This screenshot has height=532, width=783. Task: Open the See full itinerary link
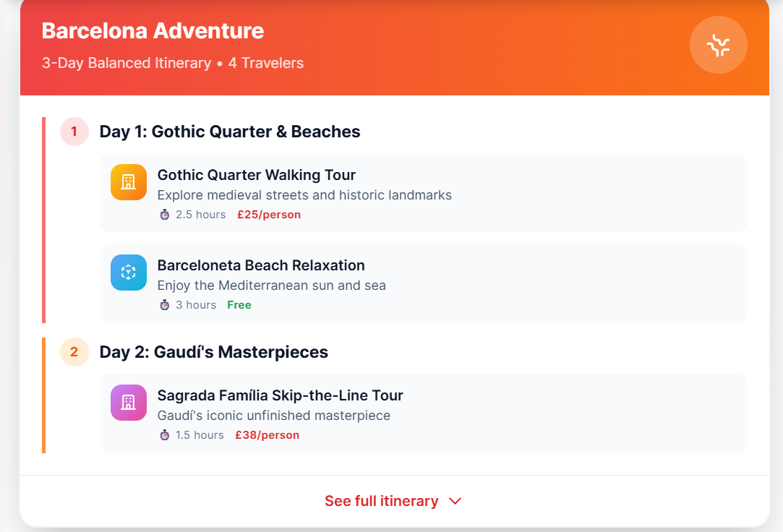click(x=382, y=501)
